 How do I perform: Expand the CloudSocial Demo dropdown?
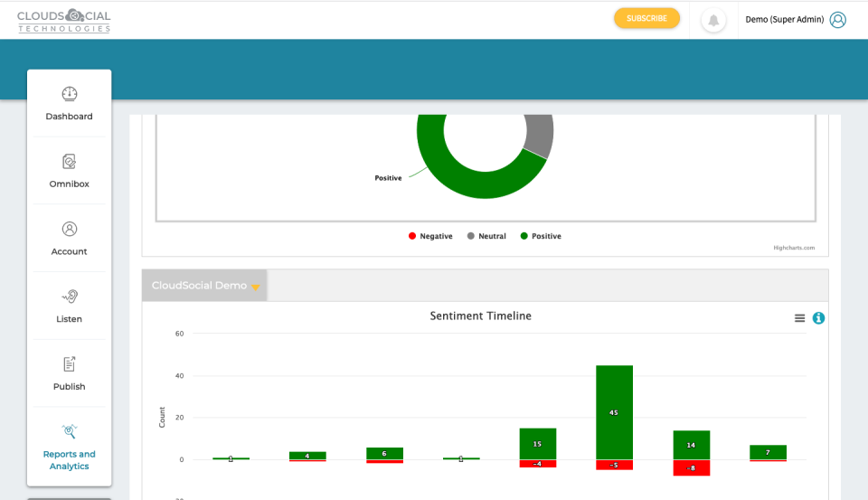coord(204,286)
